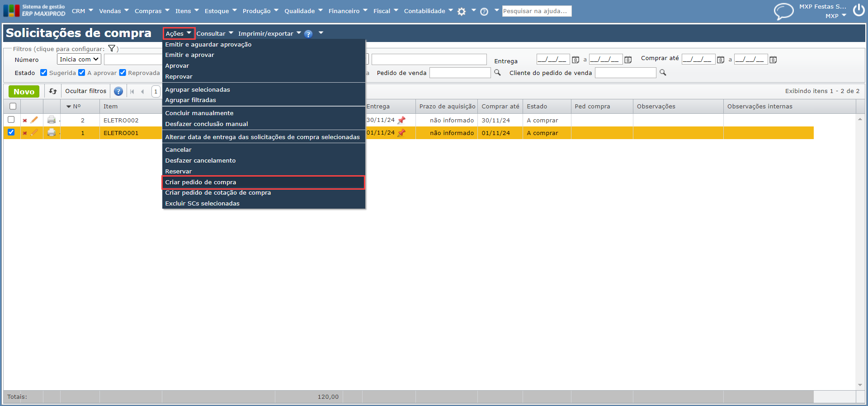This screenshot has width=868, height=406.
Task: Delete request number 1 with red X
Action: click(25, 133)
